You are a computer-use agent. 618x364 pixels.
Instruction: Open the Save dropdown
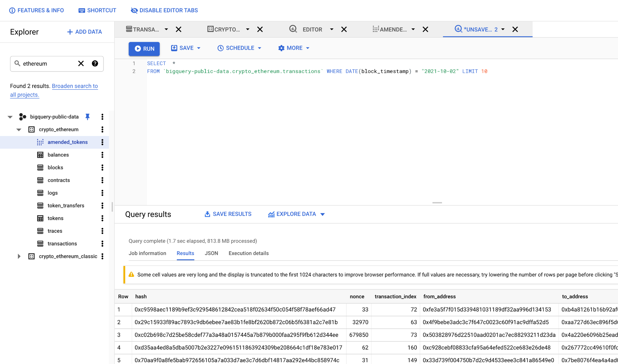(199, 48)
